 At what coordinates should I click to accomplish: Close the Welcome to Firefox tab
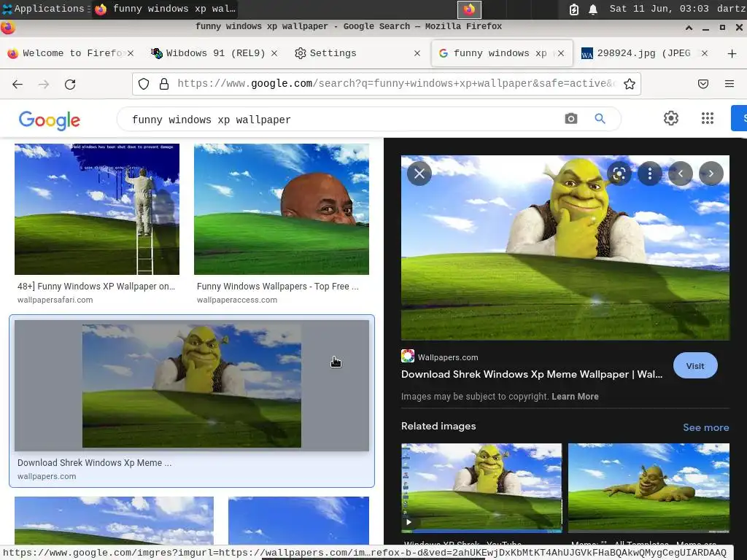click(x=131, y=53)
